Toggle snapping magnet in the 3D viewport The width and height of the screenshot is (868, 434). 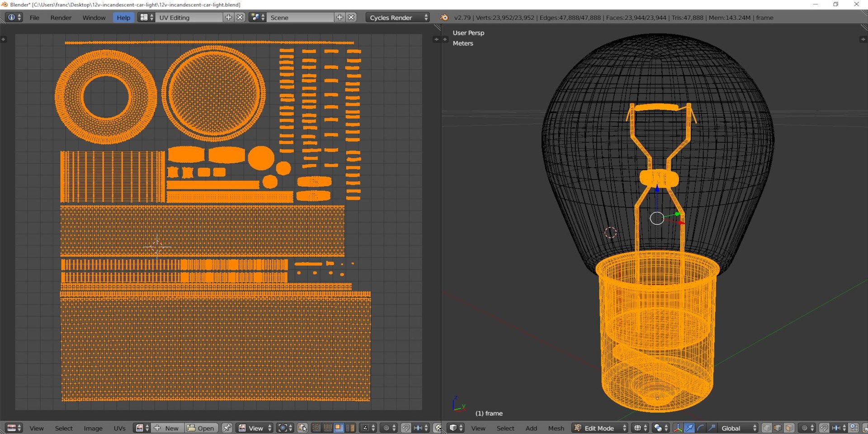coord(824,428)
